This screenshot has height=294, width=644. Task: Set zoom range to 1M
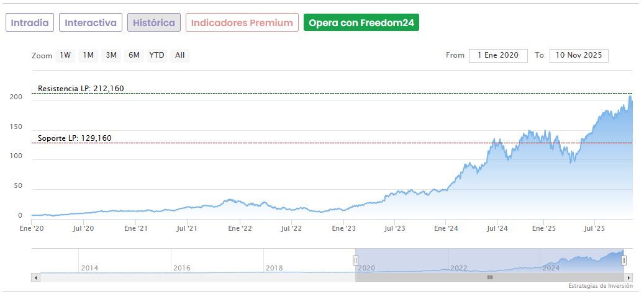pyautogui.click(x=88, y=55)
